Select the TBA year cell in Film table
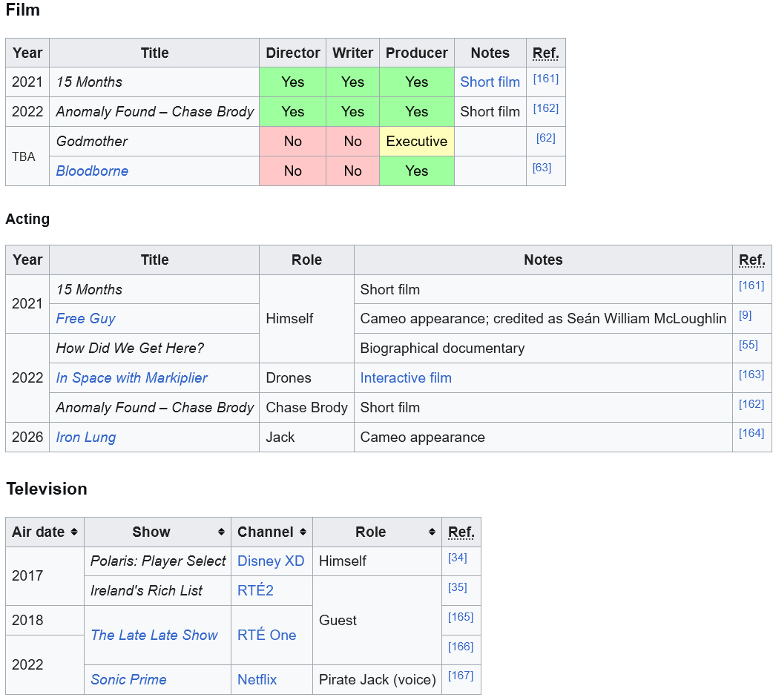 27,156
